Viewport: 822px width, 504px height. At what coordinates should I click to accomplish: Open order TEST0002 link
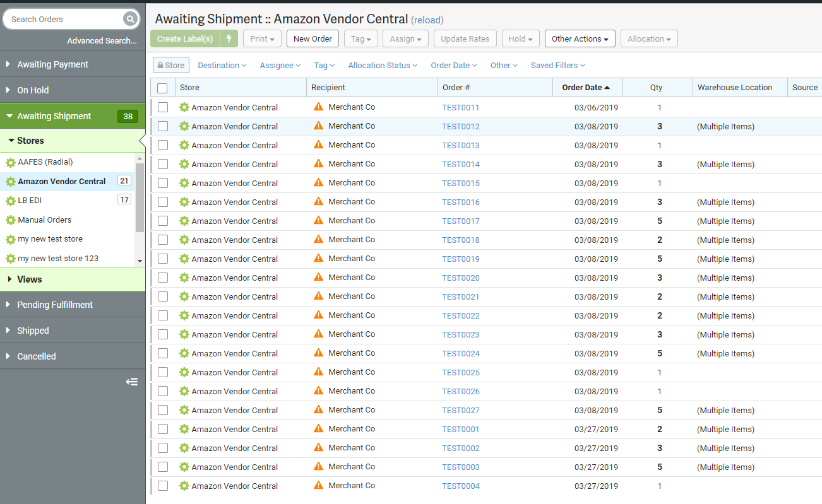coord(461,448)
